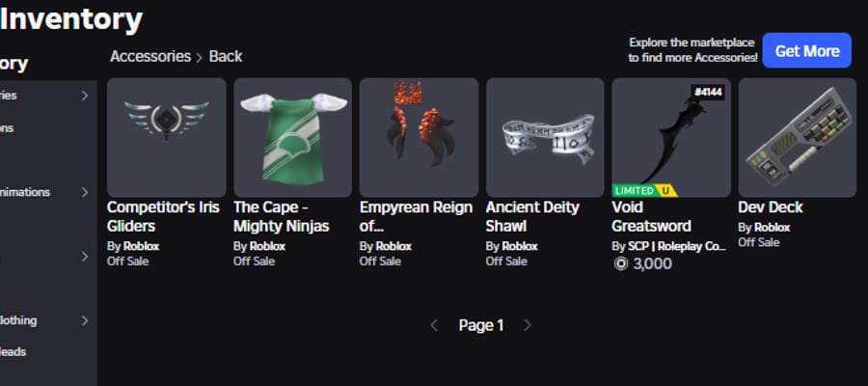The width and height of the screenshot is (868, 386).
Task: Expand the Clothing sidebar category chevron
Action: pos(85,320)
